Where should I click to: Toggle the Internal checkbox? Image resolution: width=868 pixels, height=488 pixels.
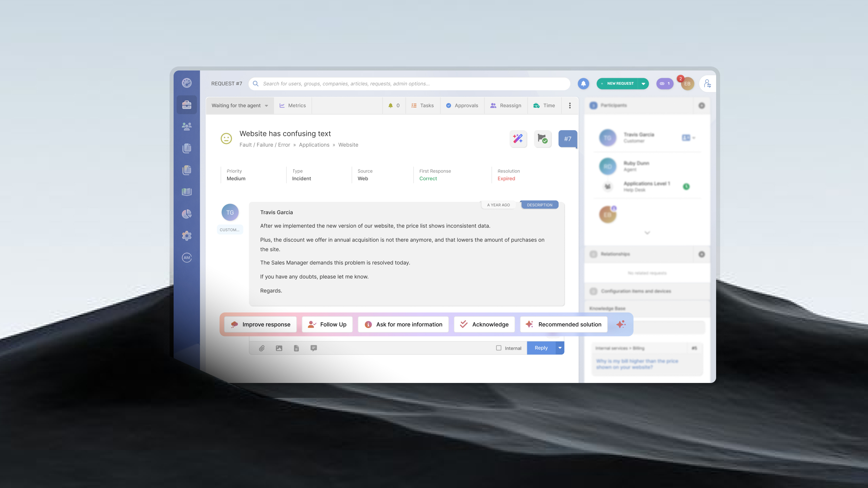point(499,348)
